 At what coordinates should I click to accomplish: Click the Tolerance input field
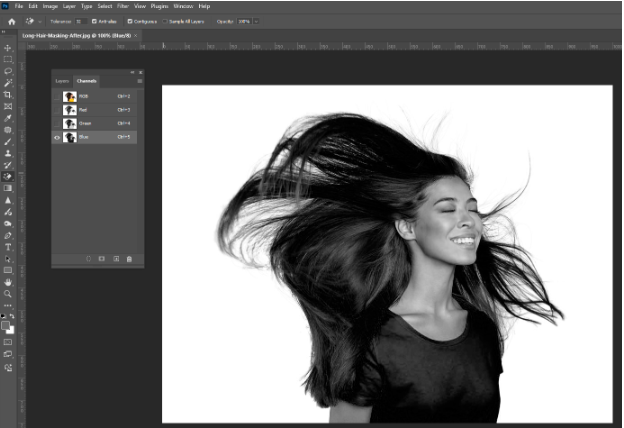point(80,21)
